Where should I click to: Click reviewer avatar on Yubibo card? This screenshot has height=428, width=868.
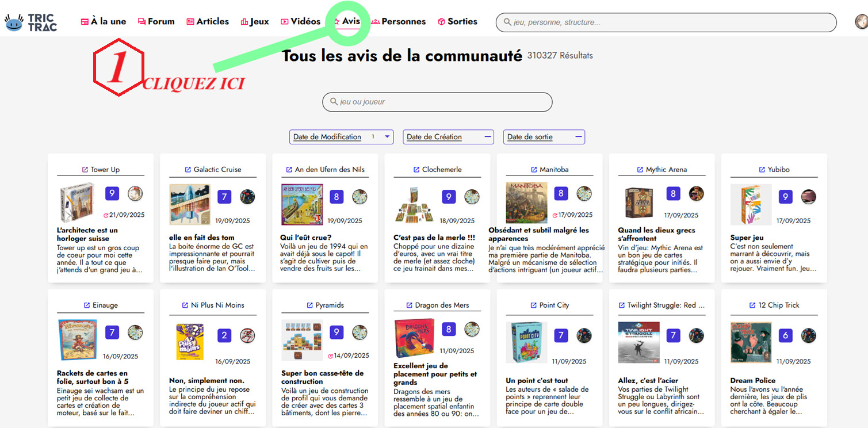pyautogui.click(x=809, y=197)
